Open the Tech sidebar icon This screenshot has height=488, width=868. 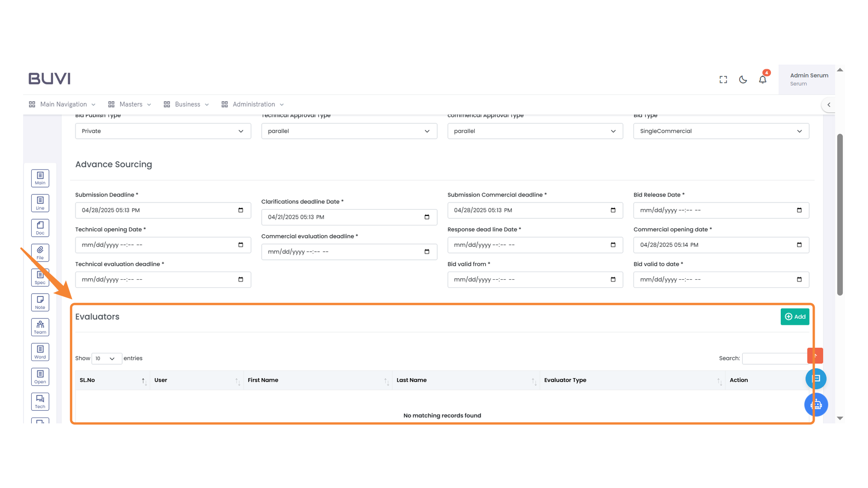pos(40,401)
